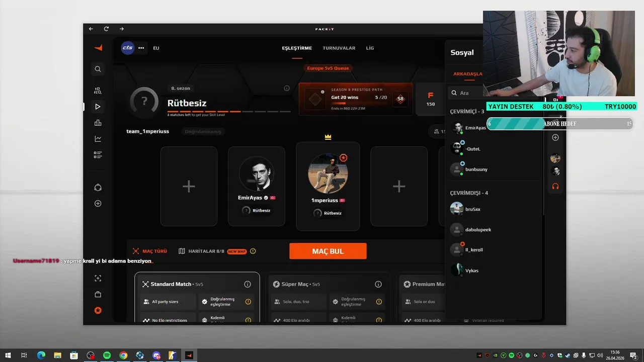Open 1mperiuss player card avatar
Screen dimensions: 644x362
[328, 173]
